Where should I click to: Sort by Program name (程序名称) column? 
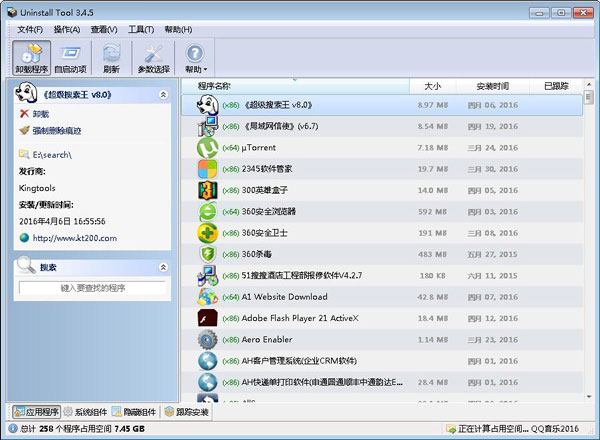tap(295, 86)
